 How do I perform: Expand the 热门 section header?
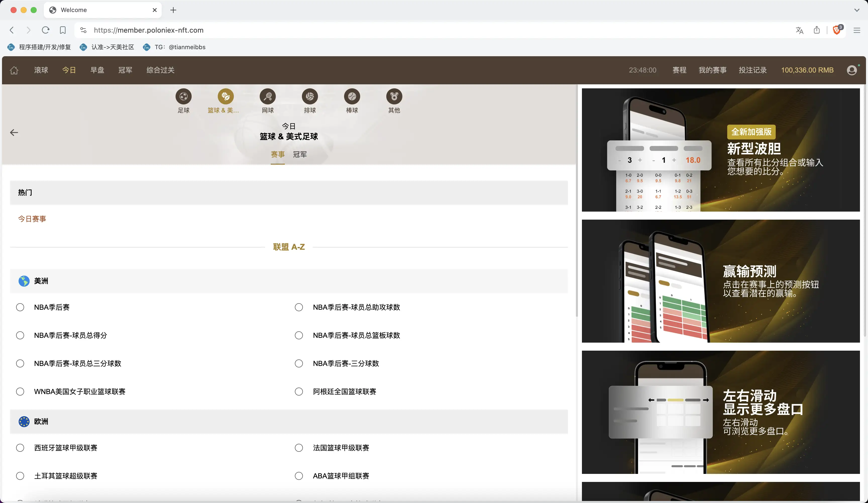[x=289, y=193]
